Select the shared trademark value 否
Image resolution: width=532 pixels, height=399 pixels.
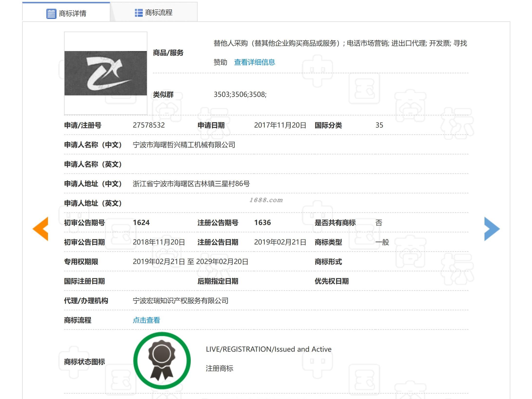coord(379,223)
